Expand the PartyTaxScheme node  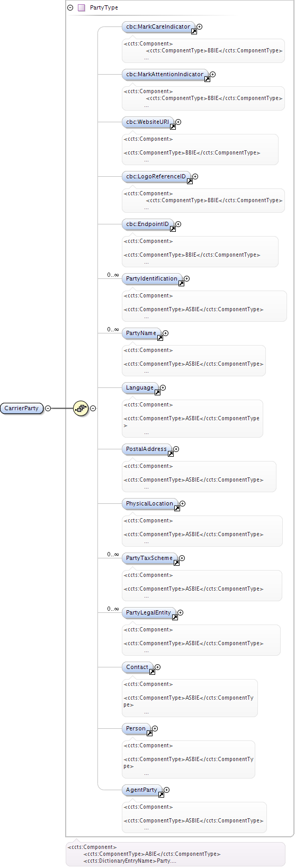(182, 558)
